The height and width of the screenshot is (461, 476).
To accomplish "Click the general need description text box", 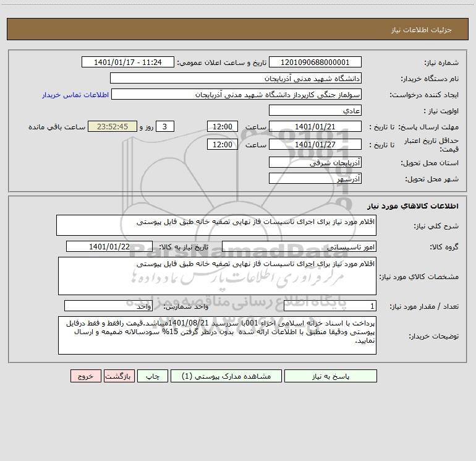I will pos(216,225).
